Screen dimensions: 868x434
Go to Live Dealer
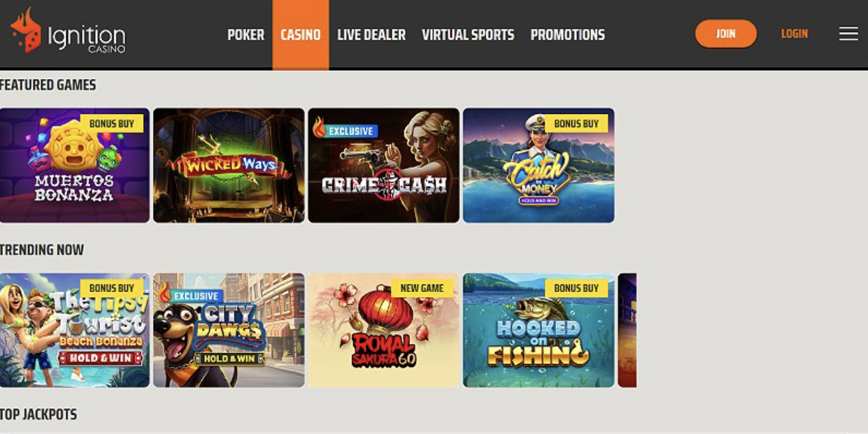pos(371,34)
